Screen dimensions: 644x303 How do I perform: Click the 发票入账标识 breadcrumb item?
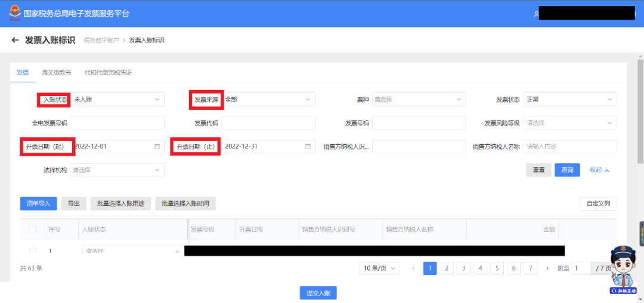click(147, 40)
